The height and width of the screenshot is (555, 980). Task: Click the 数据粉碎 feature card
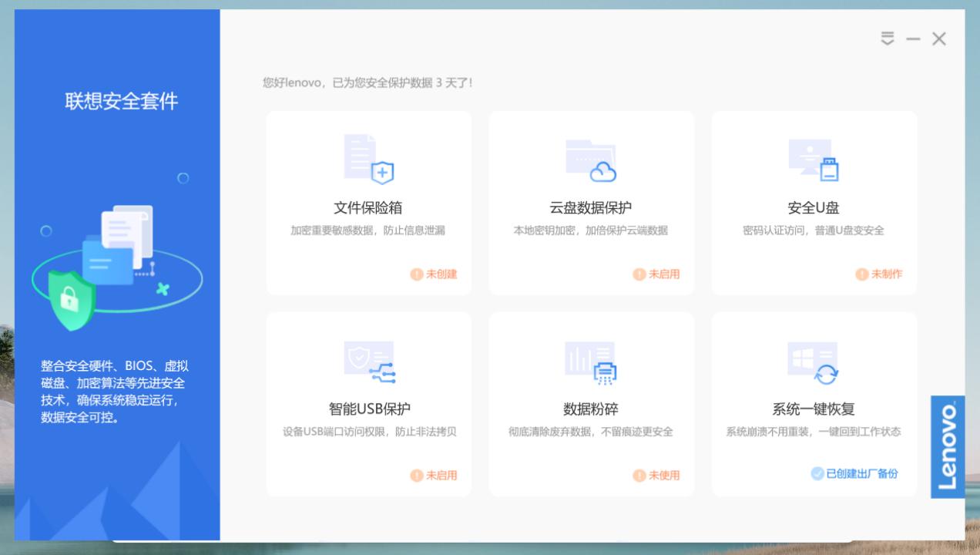[x=591, y=404]
